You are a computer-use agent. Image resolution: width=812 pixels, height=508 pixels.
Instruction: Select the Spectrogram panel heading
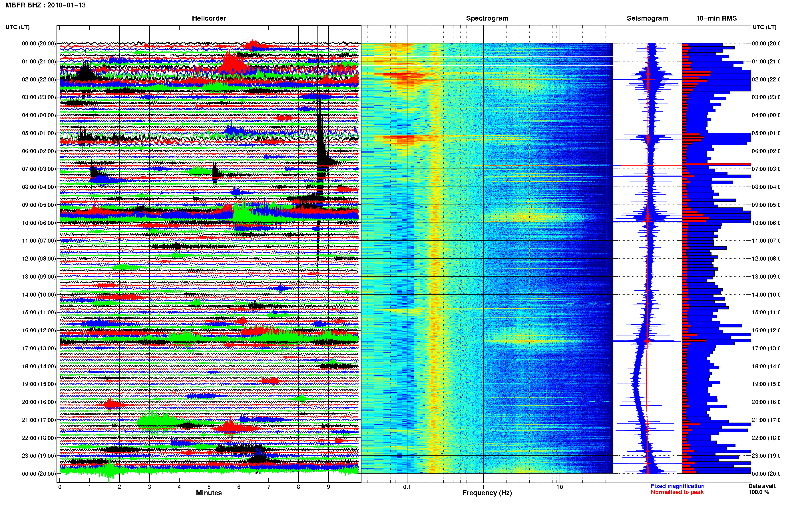[x=487, y=18]
